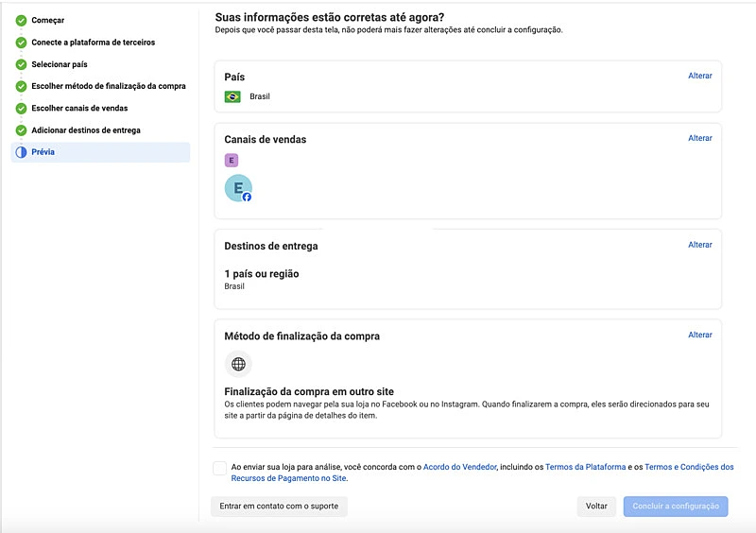Screen dimensions: 756x533
Task: Click Alterar for Método de finalização da compra
Action: 699,335
